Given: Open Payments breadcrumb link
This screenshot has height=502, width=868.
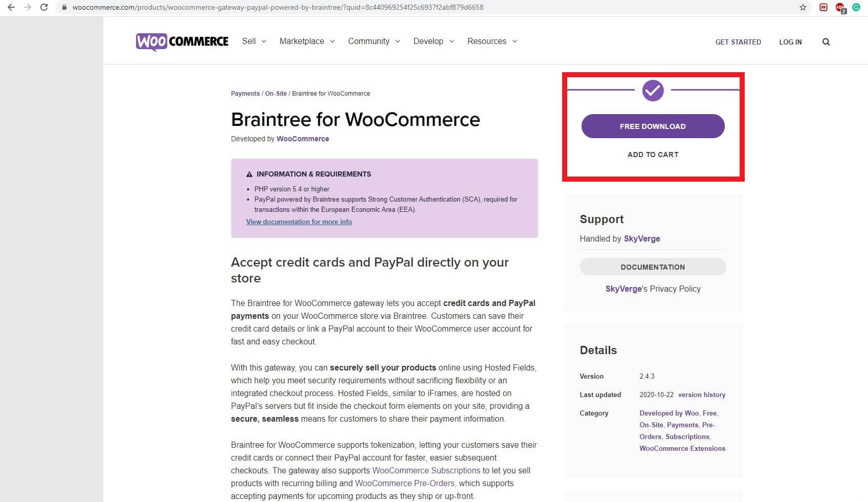Looking at the screenshot, I should pos(245,94).
